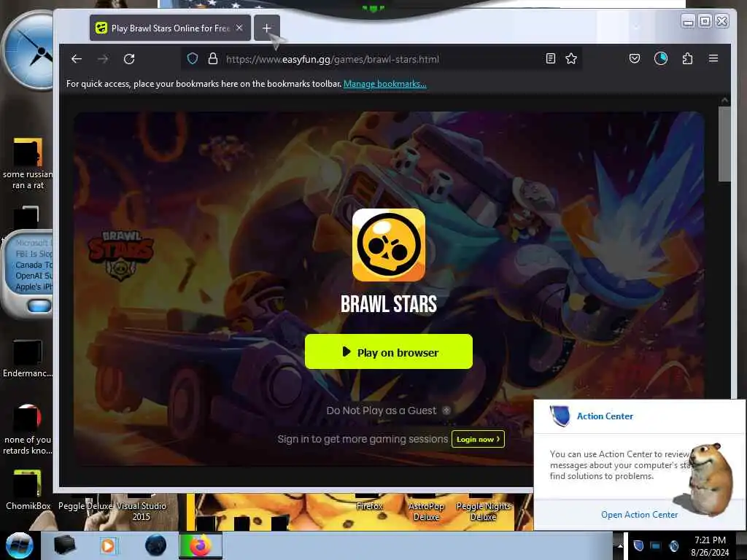747x560 pixels.
Task: Open the media player taskbar icon
Action: (x=108, y=545)
